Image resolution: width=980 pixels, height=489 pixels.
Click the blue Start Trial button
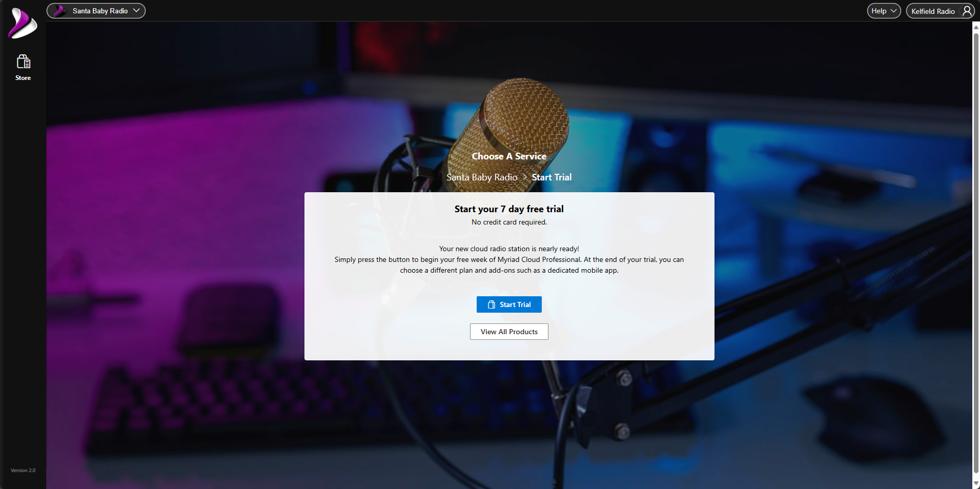[509, 304]
